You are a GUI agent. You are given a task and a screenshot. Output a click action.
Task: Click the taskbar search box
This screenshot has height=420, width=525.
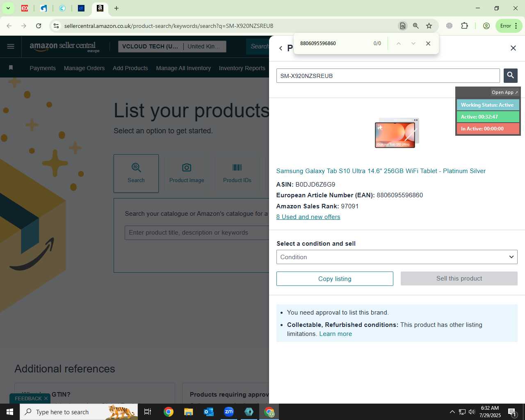click(x=79, y=412)
